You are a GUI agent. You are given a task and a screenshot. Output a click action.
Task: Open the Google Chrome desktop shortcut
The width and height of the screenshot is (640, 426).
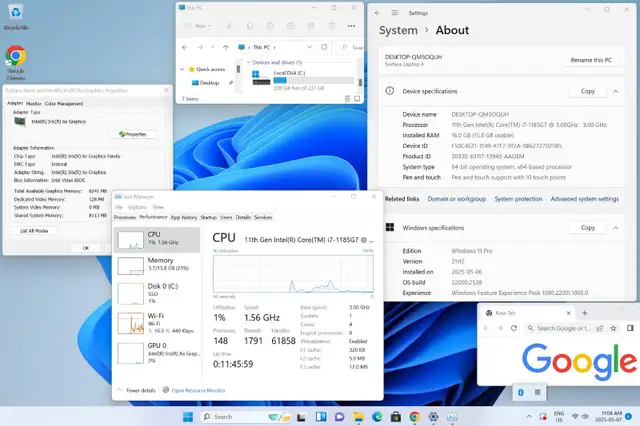coord(16,62)
